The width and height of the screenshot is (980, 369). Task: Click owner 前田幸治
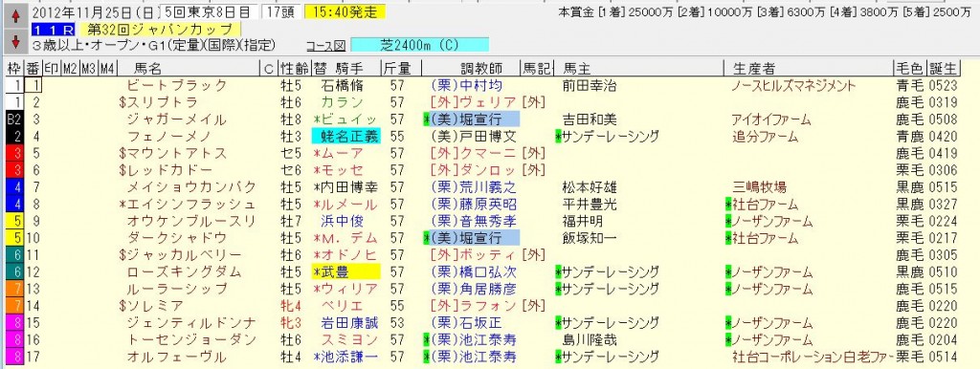[x=589, y=85]
